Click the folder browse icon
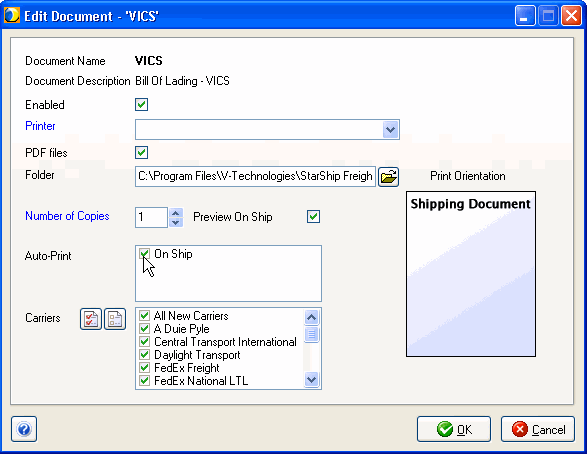 (x=388, y=177)
